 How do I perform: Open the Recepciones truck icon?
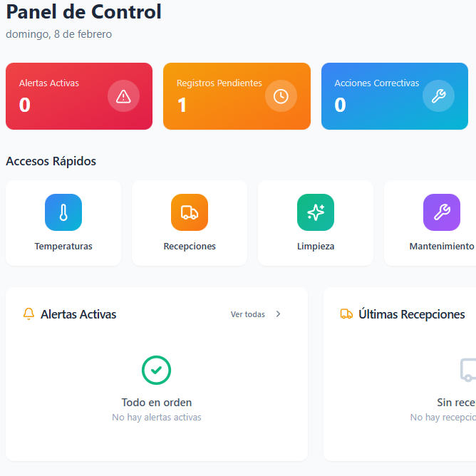point(190,212)
